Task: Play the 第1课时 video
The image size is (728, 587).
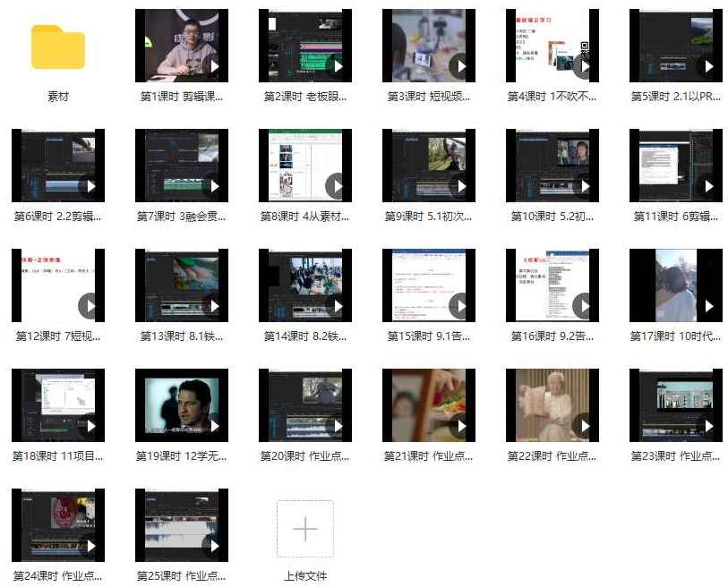Action: coord(211,66)
